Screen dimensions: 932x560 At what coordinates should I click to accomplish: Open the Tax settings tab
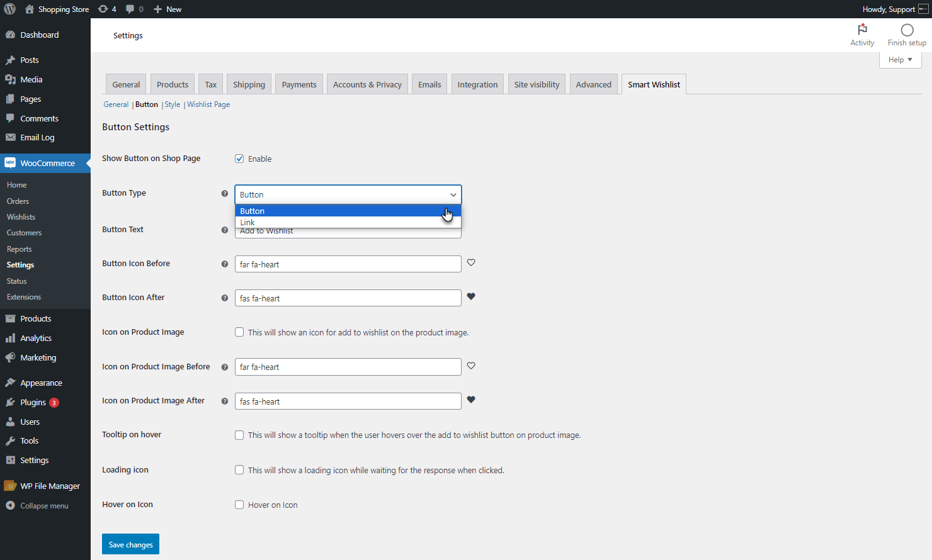click(x=210, y=84)
